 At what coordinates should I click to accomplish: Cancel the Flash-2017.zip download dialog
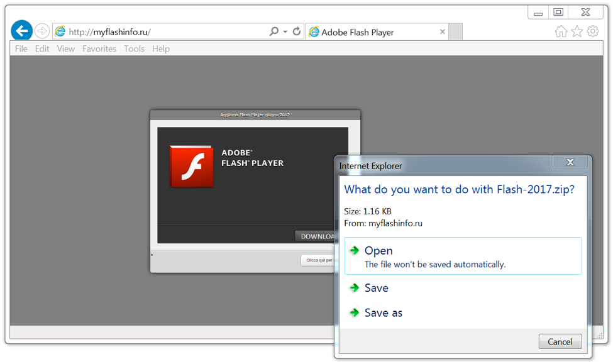point(560,342)
